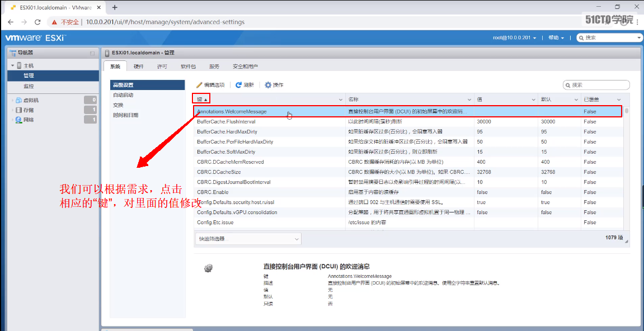
Task: Minimize the Navigator panel
Action: coord(92,53)
